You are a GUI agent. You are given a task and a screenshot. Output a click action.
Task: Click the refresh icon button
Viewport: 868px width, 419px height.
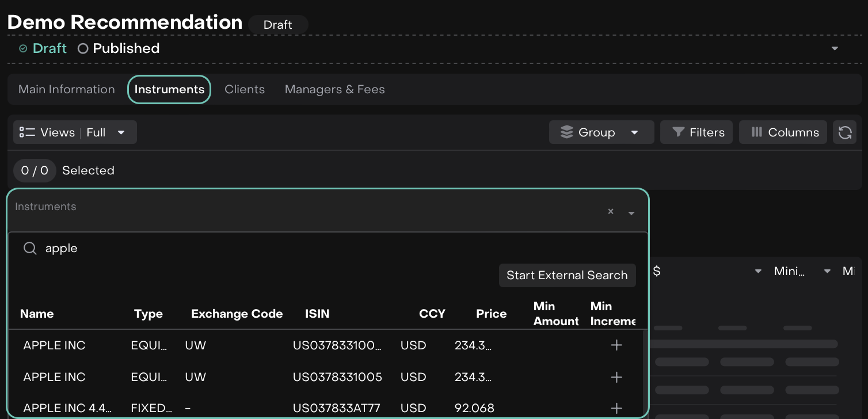(x=844, y=132)
